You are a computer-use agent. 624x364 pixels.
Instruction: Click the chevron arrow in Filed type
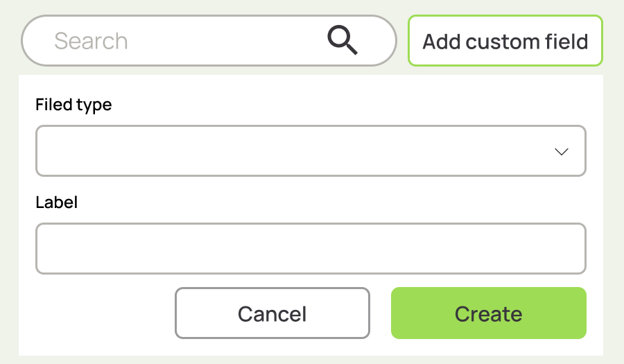[x=562, y=151]
